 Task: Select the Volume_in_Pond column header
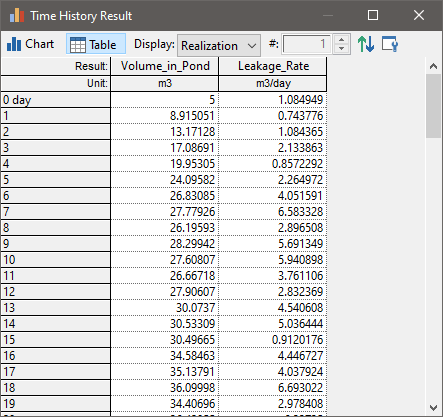tap(165, 66)
